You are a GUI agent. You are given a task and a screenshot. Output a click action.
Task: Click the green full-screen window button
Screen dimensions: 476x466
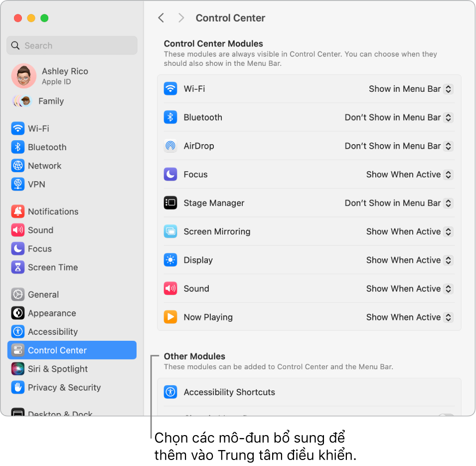click(x=44, y=18)
